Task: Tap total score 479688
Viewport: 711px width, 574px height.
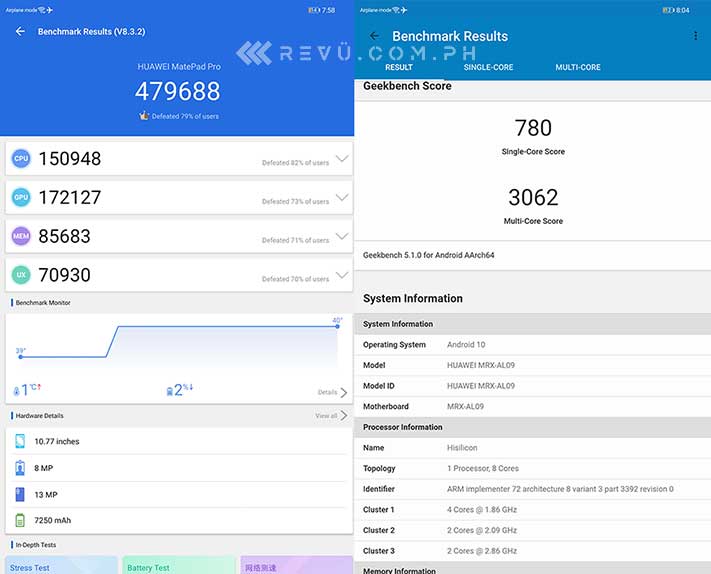Action: pos(177,91)
